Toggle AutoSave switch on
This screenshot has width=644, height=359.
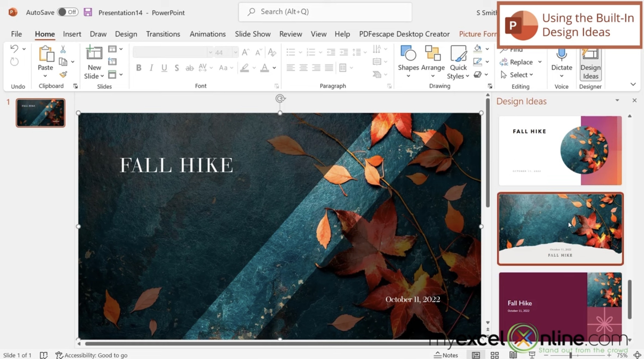[68, 12]
